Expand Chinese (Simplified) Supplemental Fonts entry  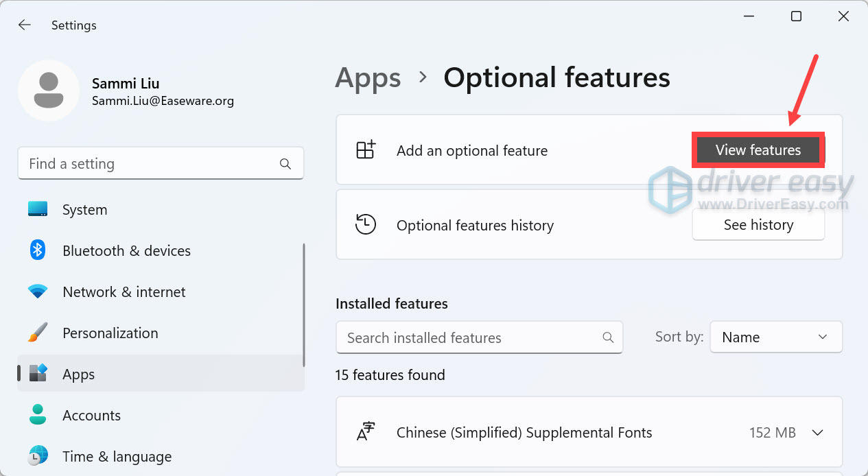(x=817, y=433)
